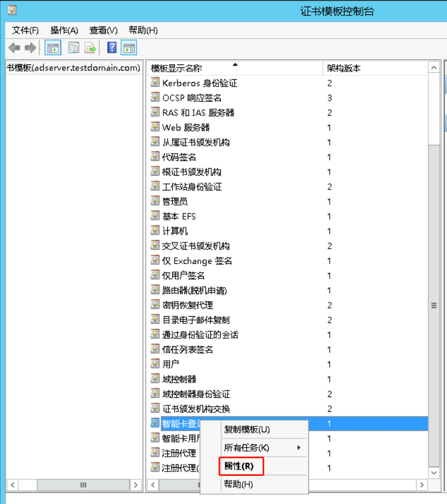Toggle the show/hide action pane icon
This screenshot has height=504, width=447.
click(x=129, y=48)
